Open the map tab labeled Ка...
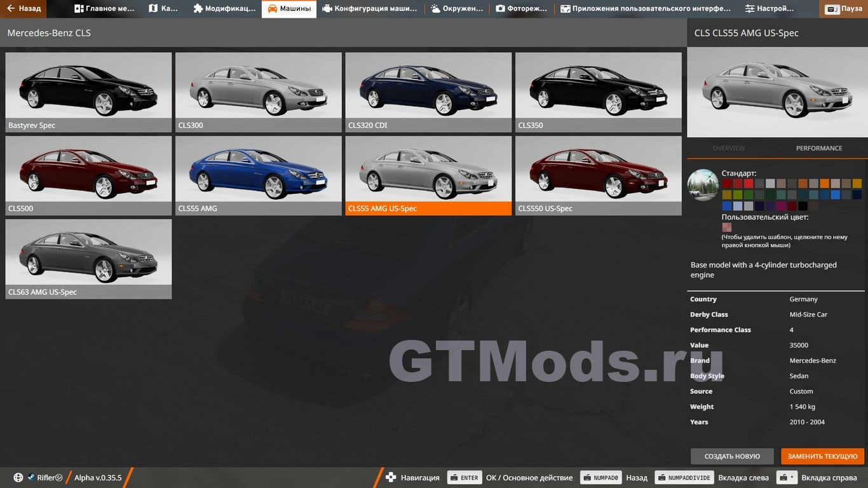868x488 pixels. 163,9
